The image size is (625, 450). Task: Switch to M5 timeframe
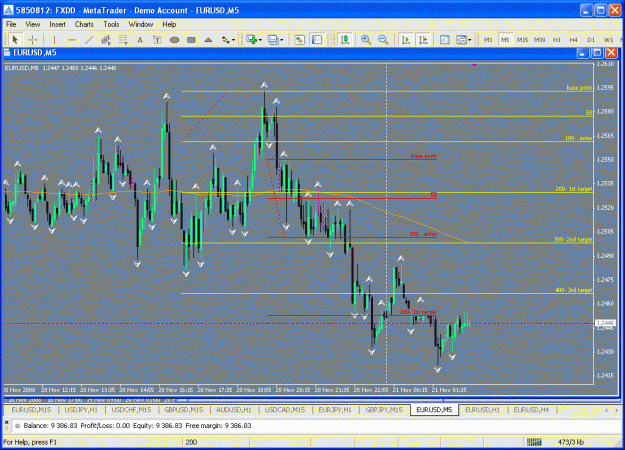pos(505,40)
